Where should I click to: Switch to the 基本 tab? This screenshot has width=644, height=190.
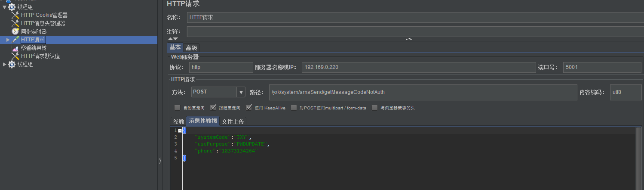pyautogui.click(x=175, y=47)
